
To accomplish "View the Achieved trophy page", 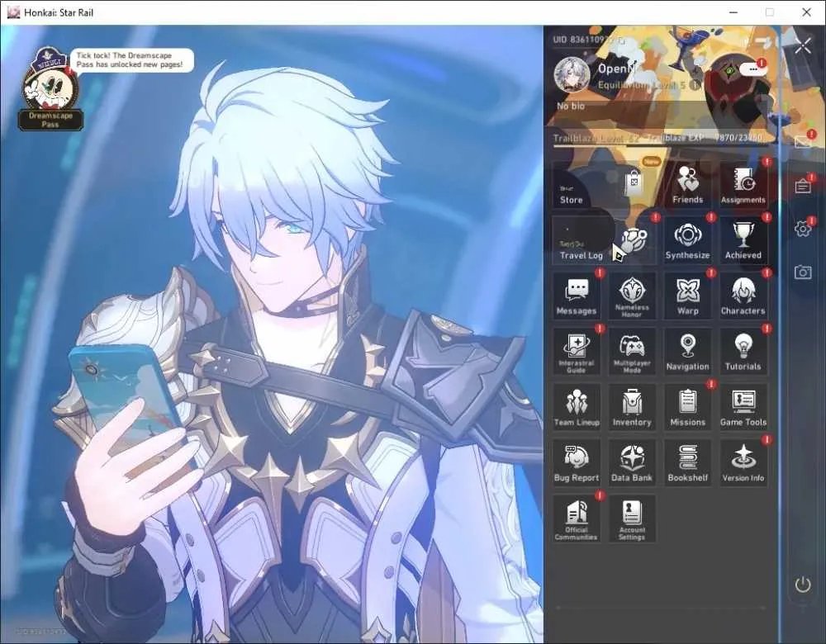I will coord(743,240).
